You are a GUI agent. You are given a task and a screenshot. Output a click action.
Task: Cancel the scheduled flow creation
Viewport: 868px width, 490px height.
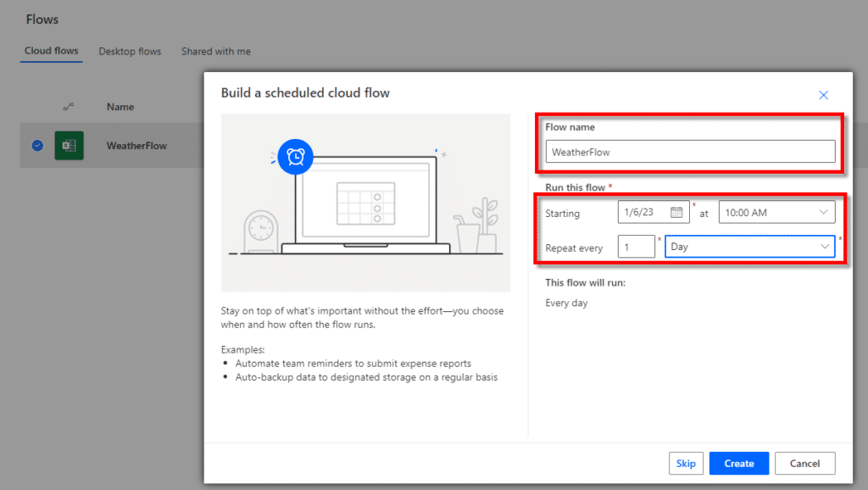pos(804,463)
